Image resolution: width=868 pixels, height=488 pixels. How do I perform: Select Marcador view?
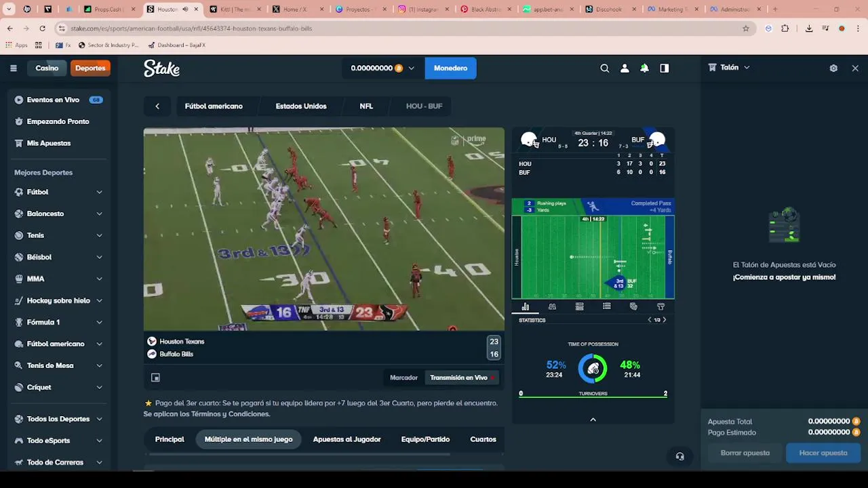click(403, 378)
